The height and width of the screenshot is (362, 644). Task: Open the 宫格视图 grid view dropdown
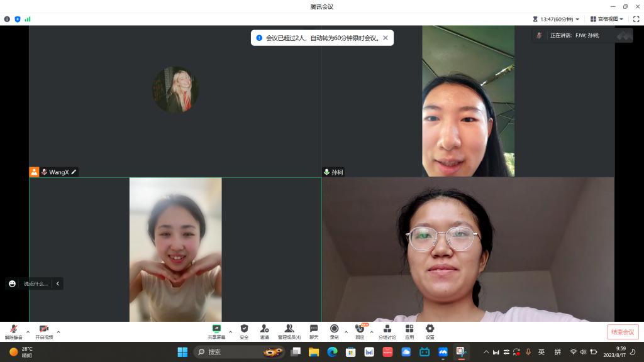pos(607,19)
